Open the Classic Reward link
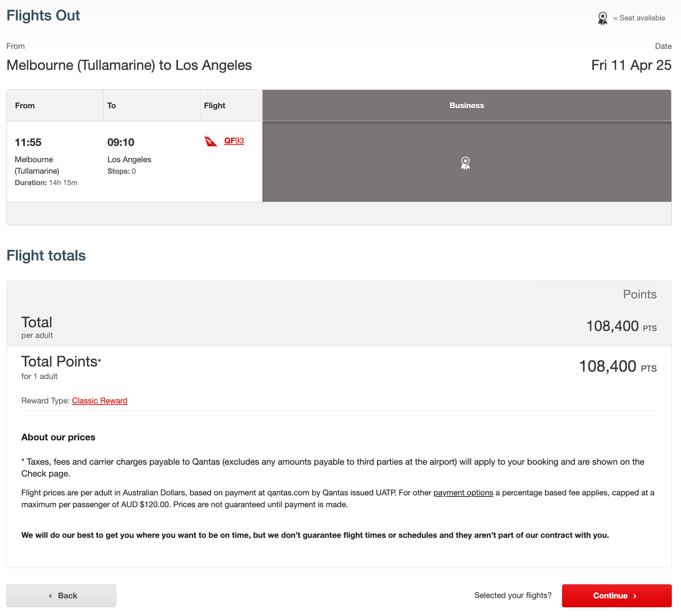This screenshot has width=681, height=616. pos(99,401)
